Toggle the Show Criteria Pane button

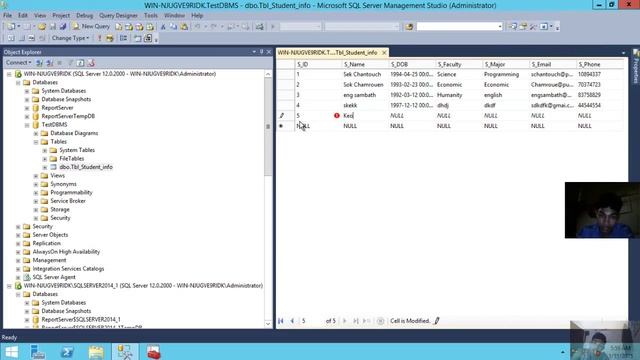tap(21, 38)
